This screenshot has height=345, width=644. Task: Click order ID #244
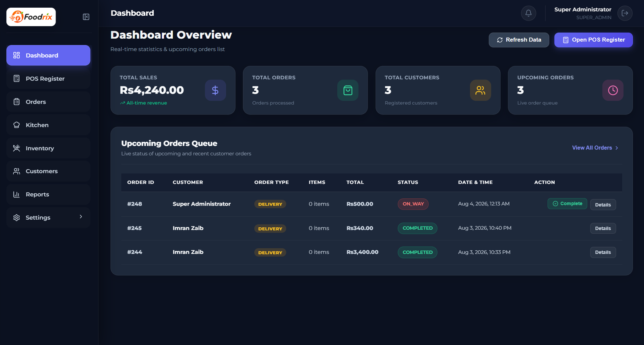[134, 252]
